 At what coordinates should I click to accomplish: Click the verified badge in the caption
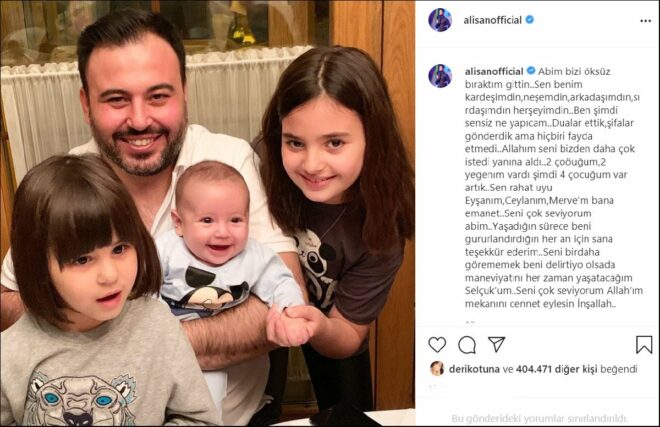point(531,71)
